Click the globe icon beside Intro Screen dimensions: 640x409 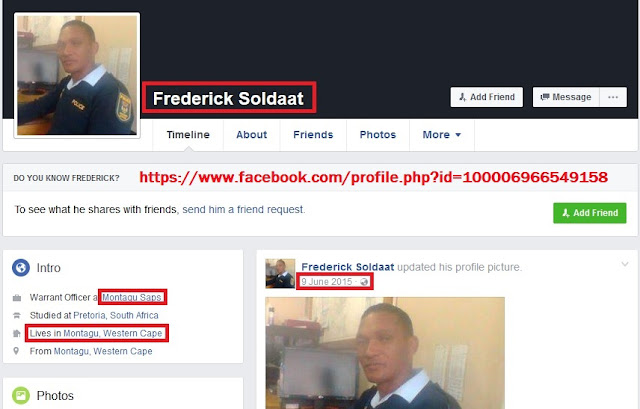tap(21, 268)
